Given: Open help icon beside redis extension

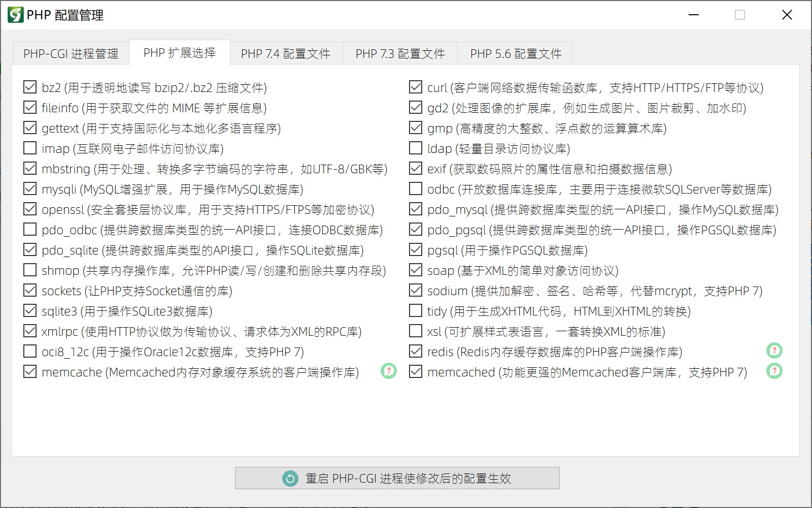Looking at the screenshot, I should pyautogui.click(x=774, y=351).
